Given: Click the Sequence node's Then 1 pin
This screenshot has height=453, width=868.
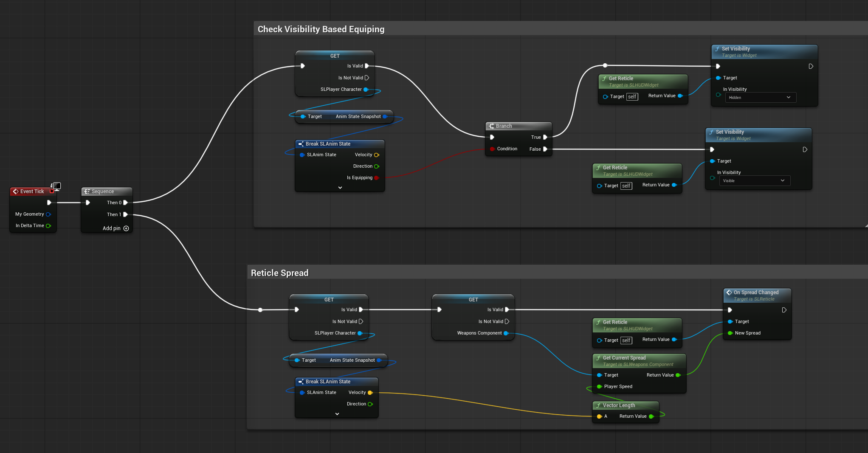Looking at the screenshot, I should [x=125, y=214].
